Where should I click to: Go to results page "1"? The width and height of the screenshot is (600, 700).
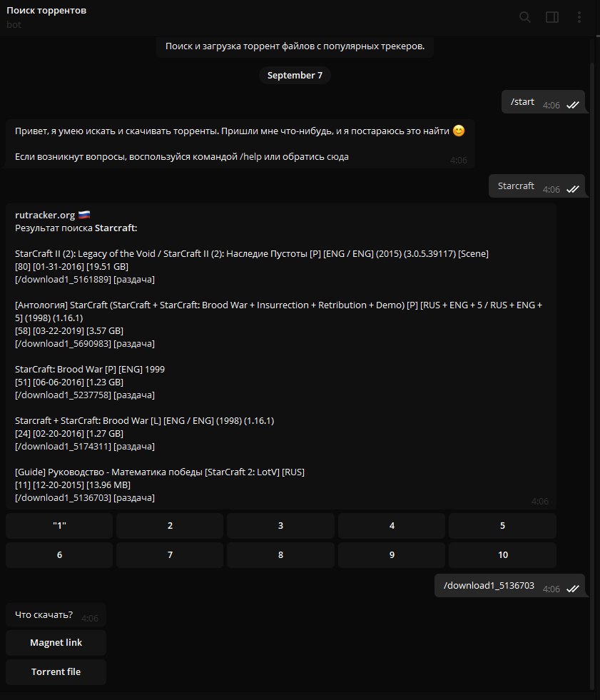tap(59, 525)
